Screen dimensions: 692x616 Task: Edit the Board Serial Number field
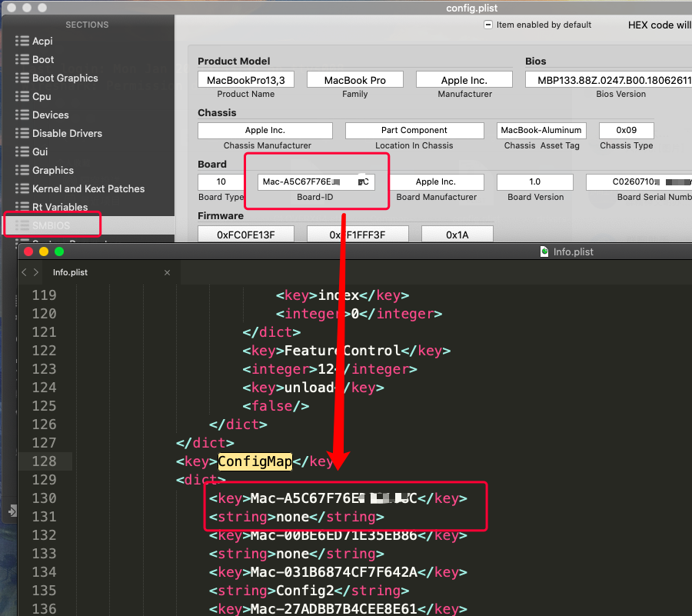(639, 181)
